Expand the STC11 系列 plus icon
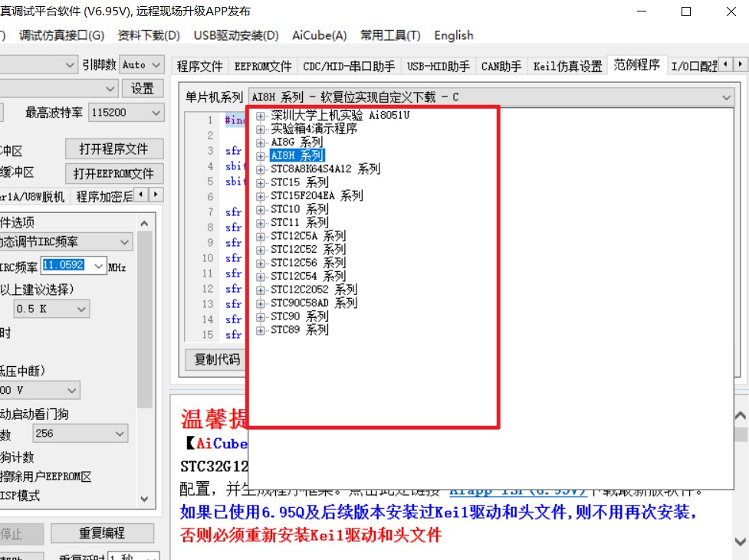Screen dimensions: 749x560 (x=261, y=223)
